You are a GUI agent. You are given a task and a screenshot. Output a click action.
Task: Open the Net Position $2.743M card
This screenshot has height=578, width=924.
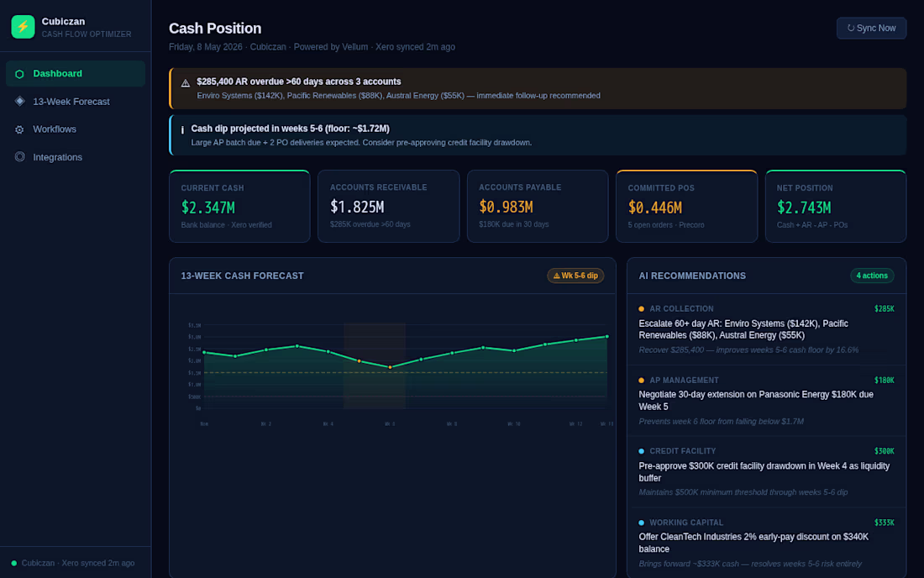coord(836,206)
